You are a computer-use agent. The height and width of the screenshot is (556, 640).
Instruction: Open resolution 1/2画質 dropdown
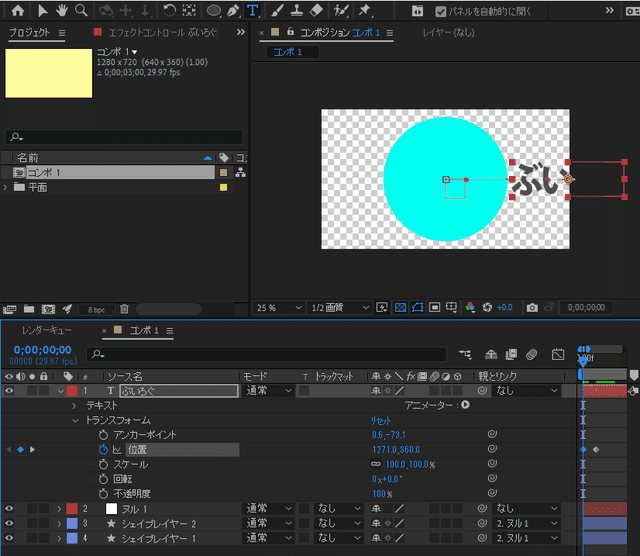[x=339, y=307]
